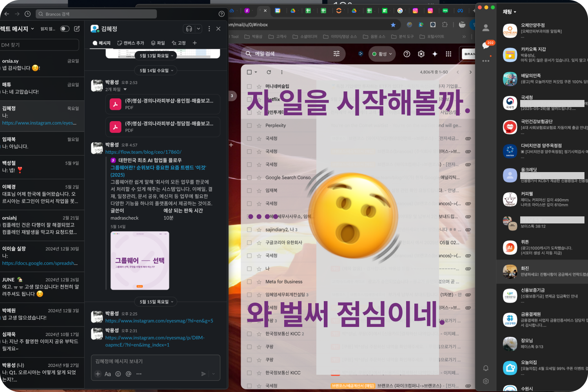Open 그룹웨어 선택 link preview thumbnail
The image size is (588, 392).
click(x=140, y=261)
